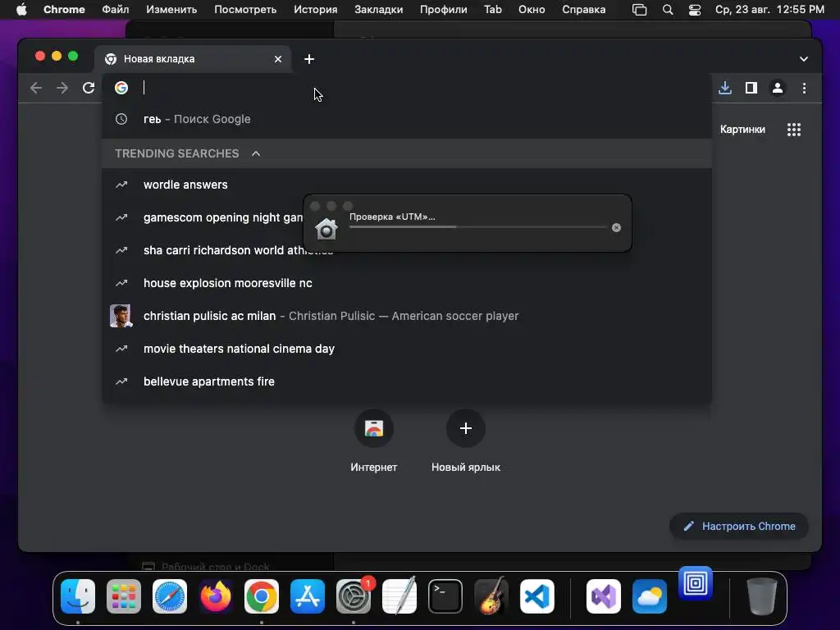Open the Профили menu
Image resolution: width=840 pixels, height=630 pixels.
[x=444, y=10]
